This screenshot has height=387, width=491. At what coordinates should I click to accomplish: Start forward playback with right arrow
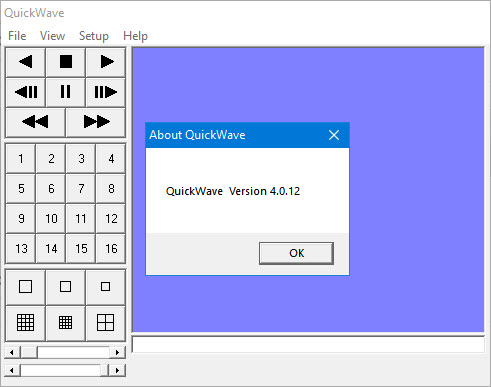106,62
